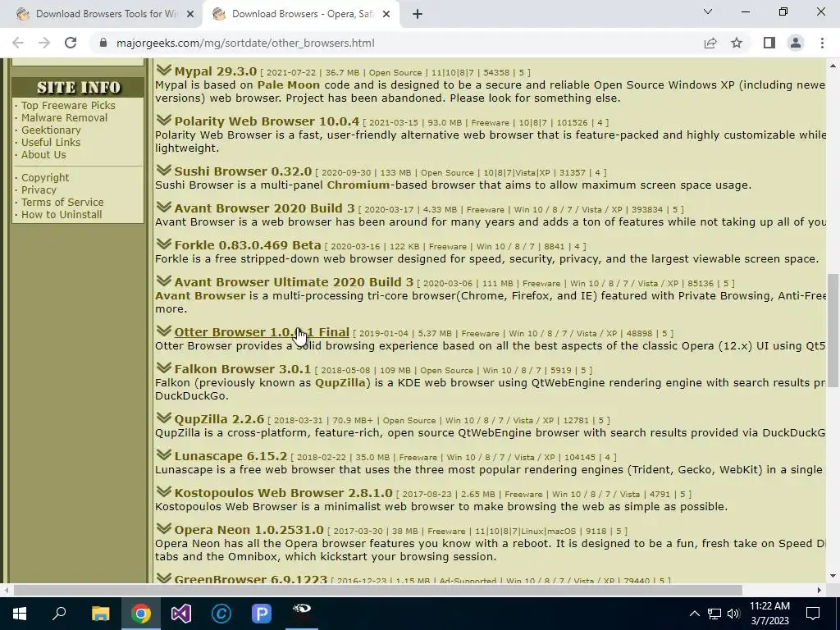Open Useful Links in sidebar
Screen dimensions: 840x630
tap(51, 143)
